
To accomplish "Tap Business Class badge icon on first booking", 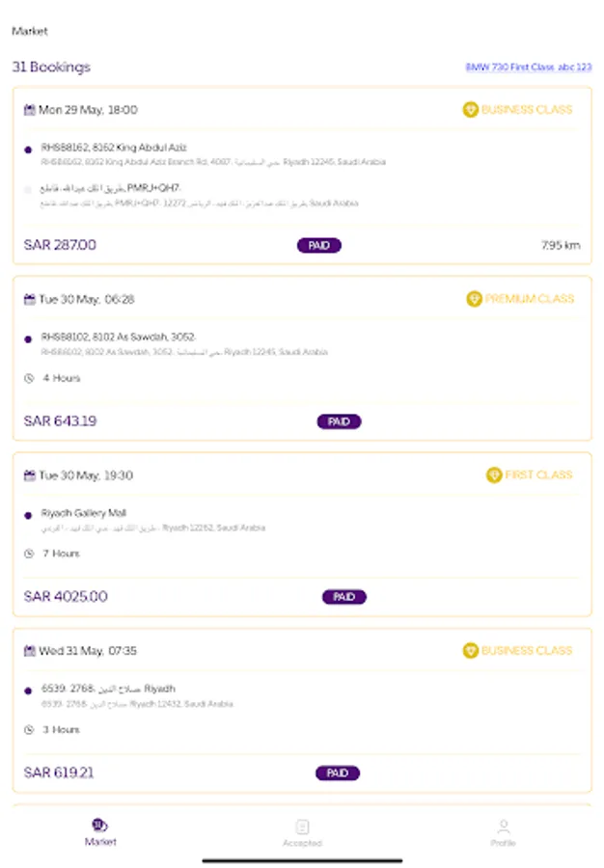I will click(470, 110).
